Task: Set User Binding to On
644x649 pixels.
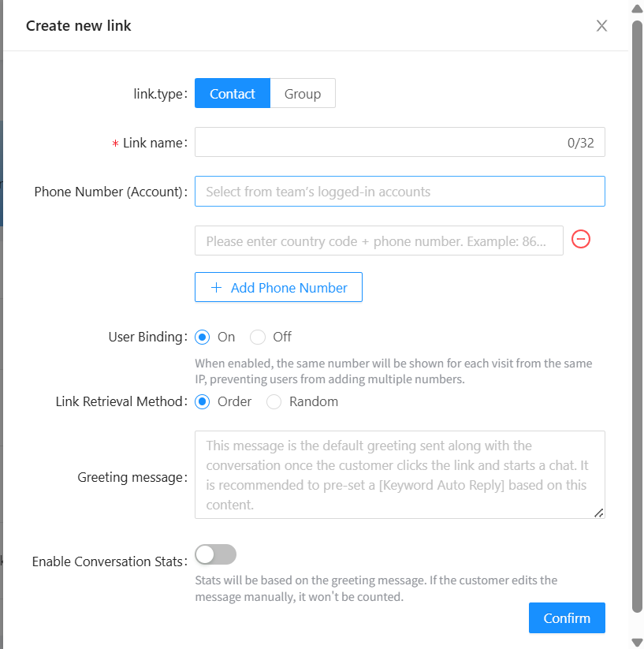Action: (203, 337)
